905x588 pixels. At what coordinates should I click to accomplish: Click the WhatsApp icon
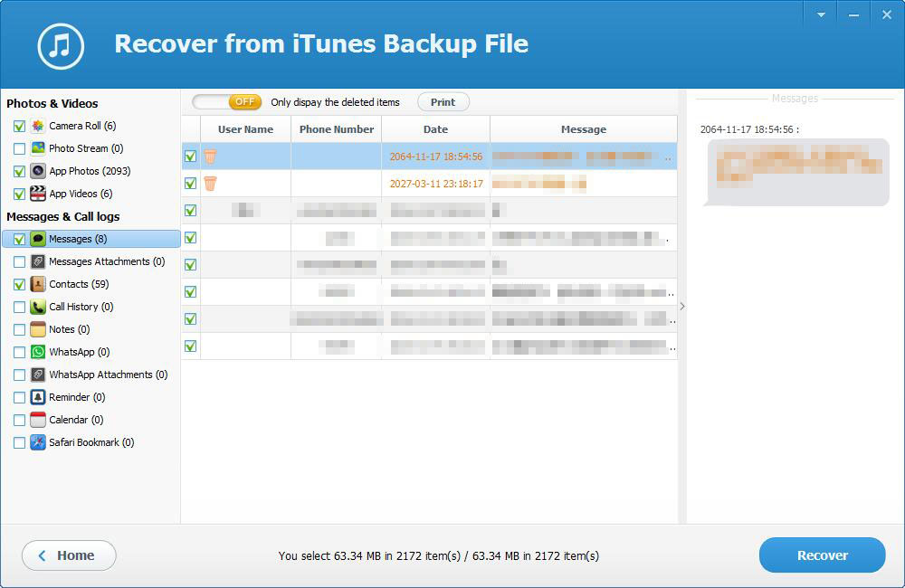38,352
